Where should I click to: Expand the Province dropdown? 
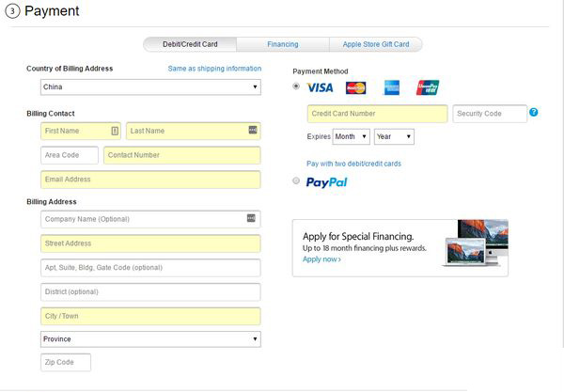[x=150, y=339]
